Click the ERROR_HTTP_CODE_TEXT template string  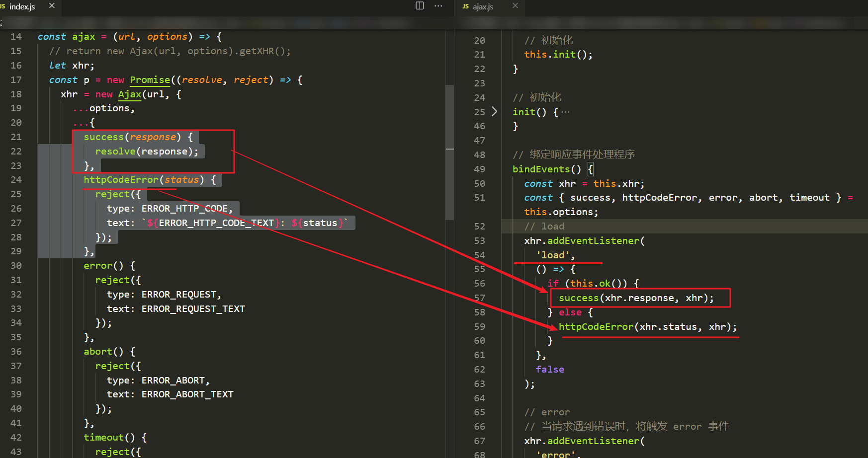[245, 223]
